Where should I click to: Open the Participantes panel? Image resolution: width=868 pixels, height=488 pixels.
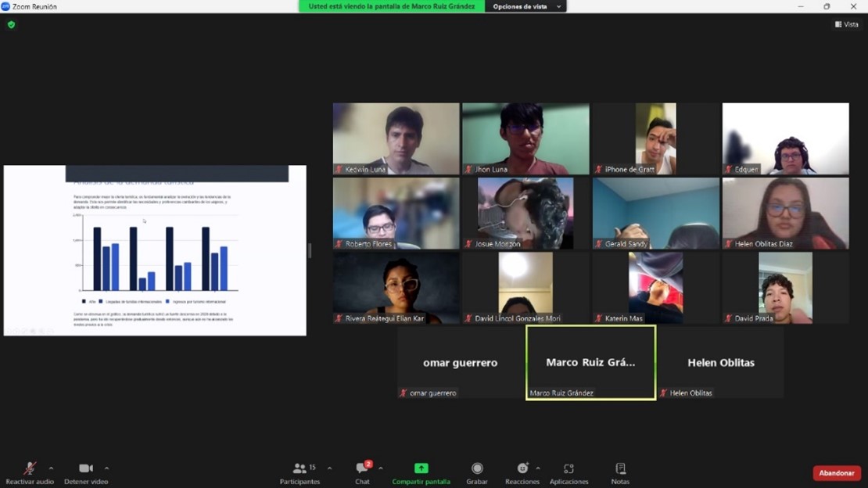(299, 472)
